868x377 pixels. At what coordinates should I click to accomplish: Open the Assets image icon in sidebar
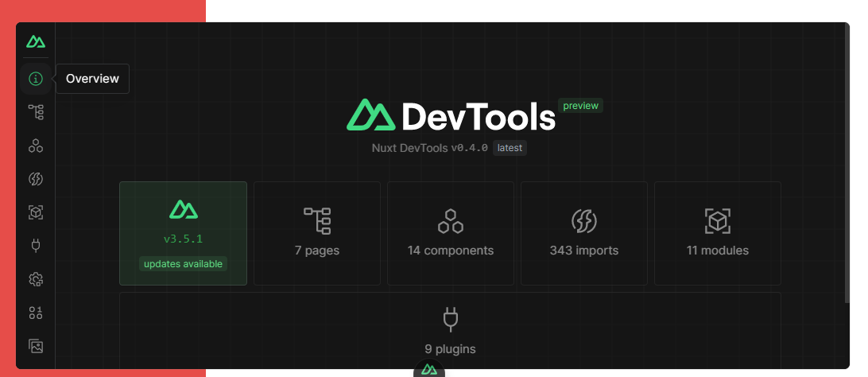[x=36, y=347]
